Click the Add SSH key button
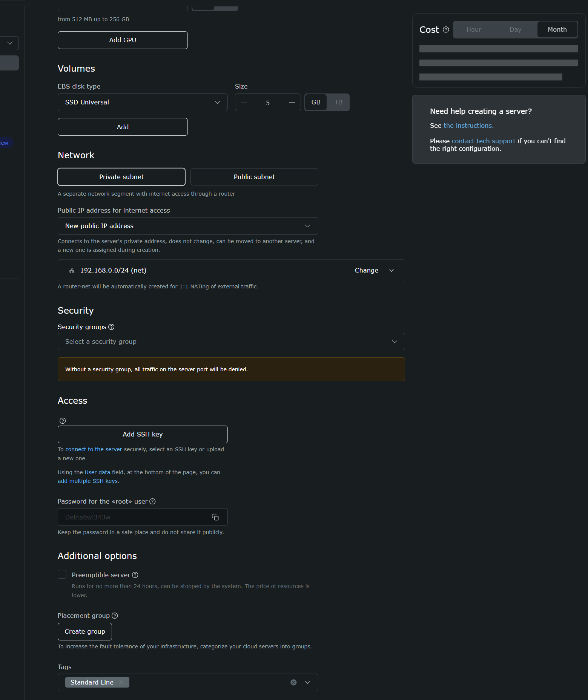Image resolution: width=588 pixels, height=700 pixels. tap(143, 434)
